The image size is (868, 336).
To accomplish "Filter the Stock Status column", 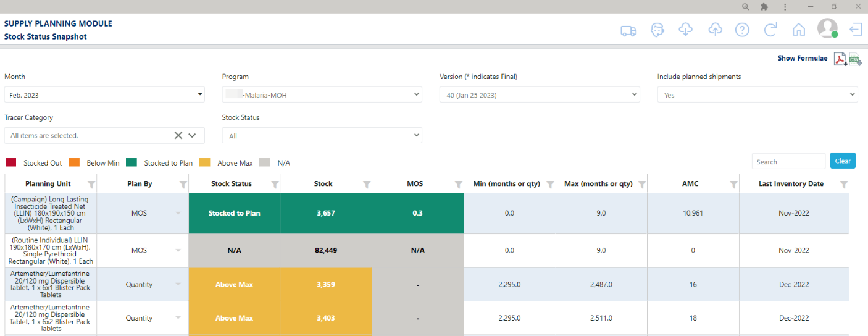I will point(275,184).
